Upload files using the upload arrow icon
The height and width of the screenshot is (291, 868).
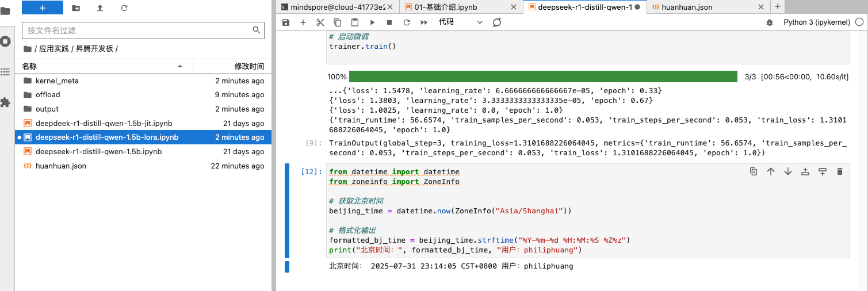(x=100, y=7)
